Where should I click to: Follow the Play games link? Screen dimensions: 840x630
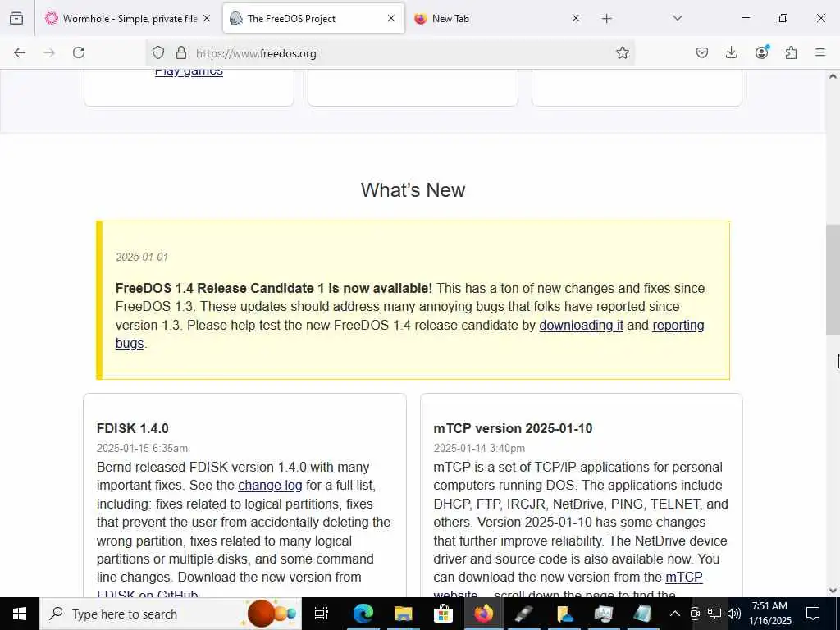pos(189,71)
